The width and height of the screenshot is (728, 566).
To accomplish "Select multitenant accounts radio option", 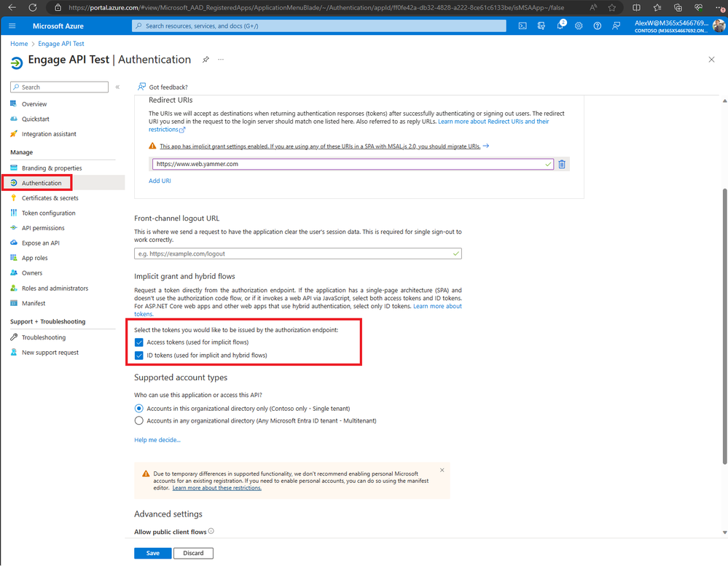I will 138,421.
